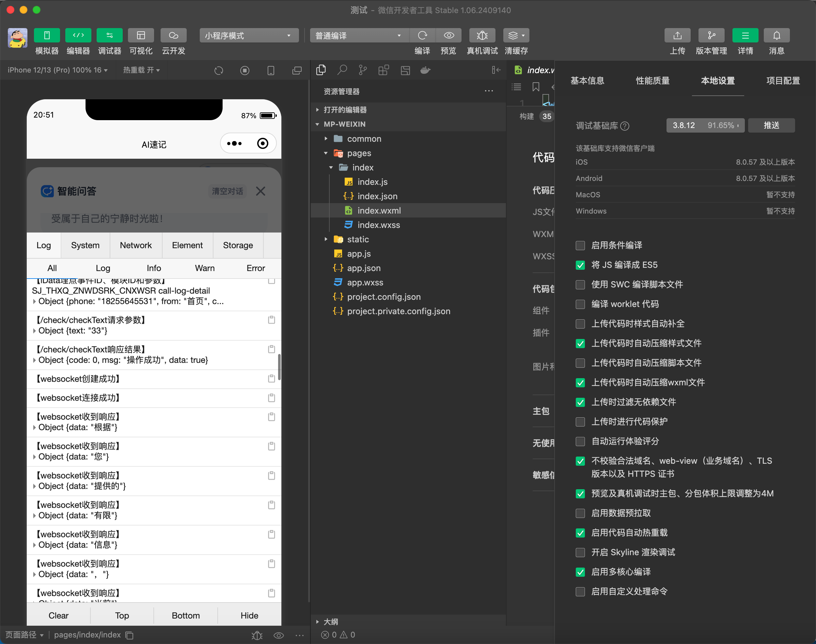816x644 pixels.
Task: Open the preview eye icon in toolbar
Action: 448,36
